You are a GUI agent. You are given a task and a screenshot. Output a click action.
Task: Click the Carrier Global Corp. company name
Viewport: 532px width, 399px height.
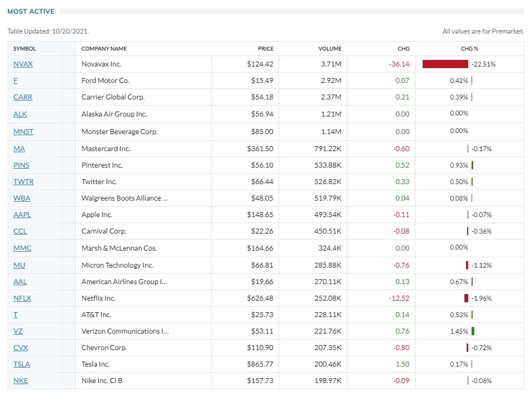point(113,97)
